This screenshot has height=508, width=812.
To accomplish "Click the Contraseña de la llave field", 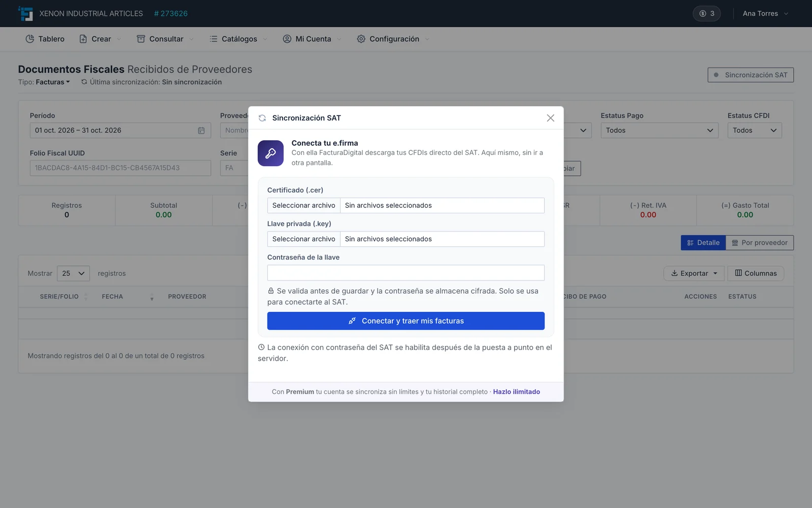I will (406, 273).
